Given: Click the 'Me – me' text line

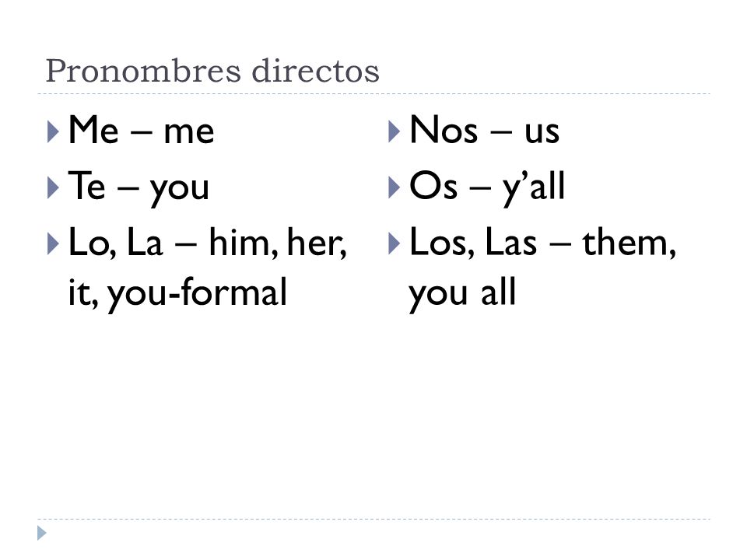Looking at the screenshot, I should pyautogui.click(x=142, y=130).
